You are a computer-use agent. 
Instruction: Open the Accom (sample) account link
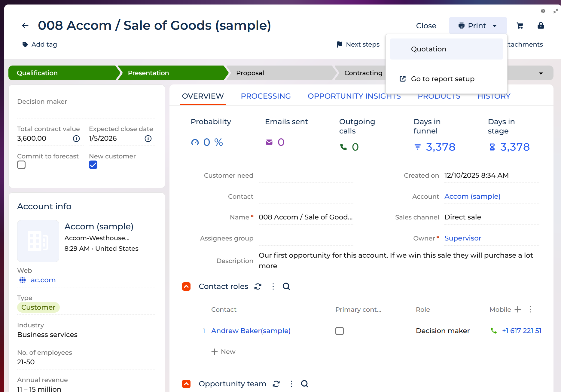(x=472, y=196)
